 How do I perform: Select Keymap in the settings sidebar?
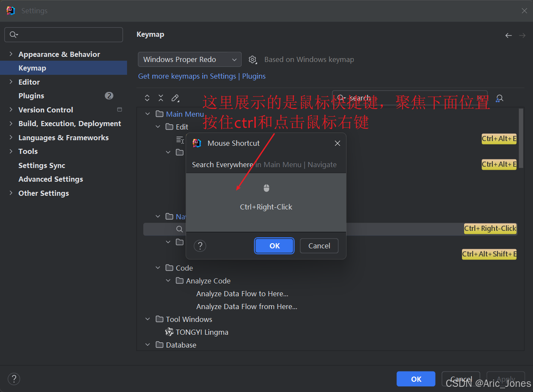coord(31,68)
